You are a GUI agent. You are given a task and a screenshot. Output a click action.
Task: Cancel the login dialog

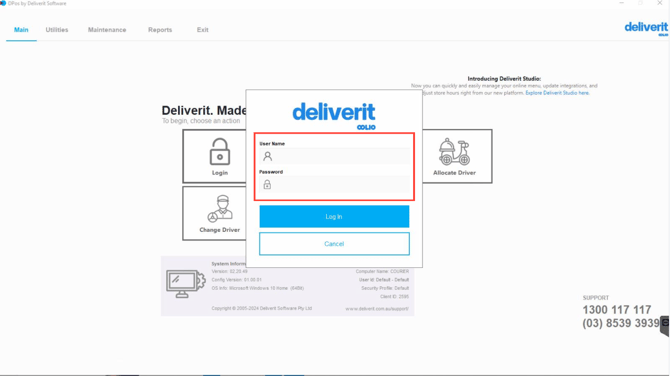point(334,244)
